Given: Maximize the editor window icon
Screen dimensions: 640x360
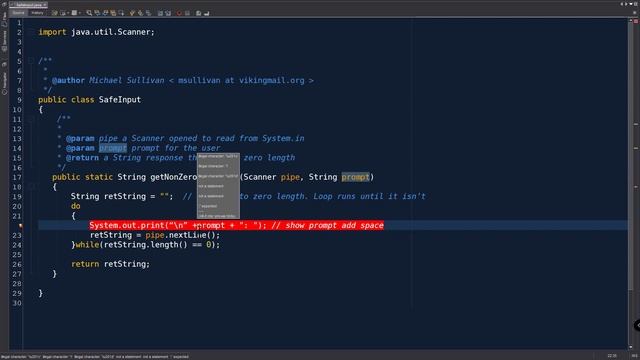Looking at the screenshot, I should click(x=636, y=4).
